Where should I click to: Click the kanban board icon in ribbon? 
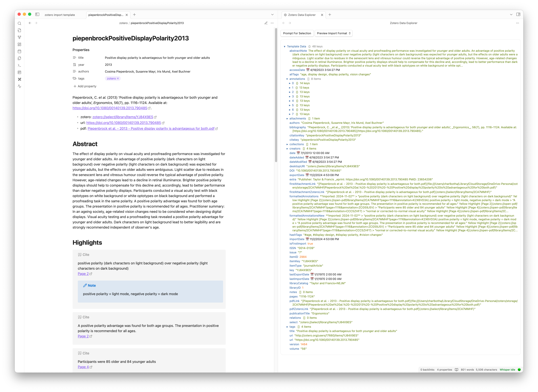[x=19, y=72]
